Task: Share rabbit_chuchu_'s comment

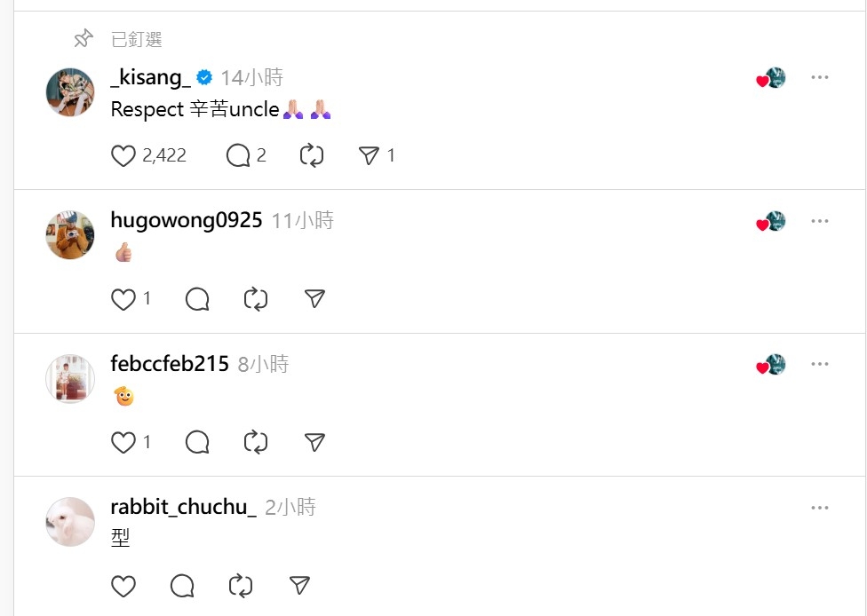Action: click(x=299, y=586)
